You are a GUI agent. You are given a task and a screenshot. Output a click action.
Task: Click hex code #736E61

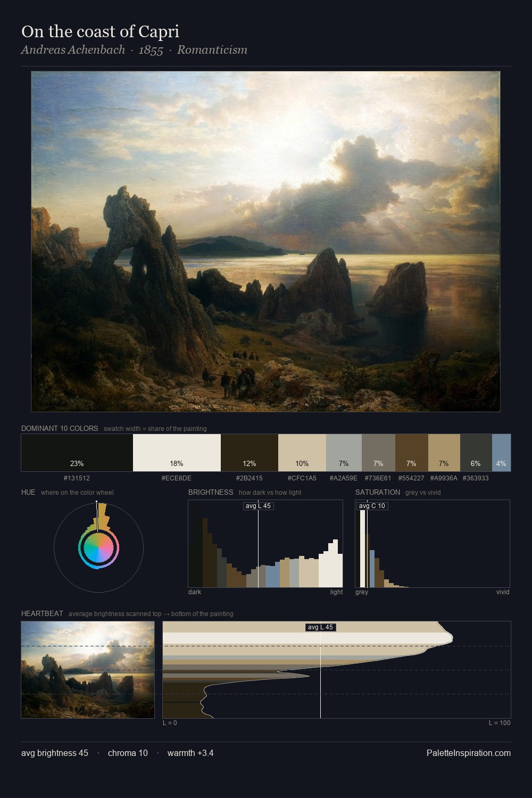point(378,478)
